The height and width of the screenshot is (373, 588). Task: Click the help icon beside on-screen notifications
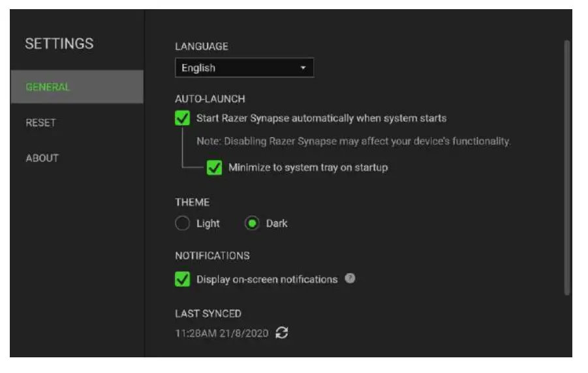(x=350, y=278)
